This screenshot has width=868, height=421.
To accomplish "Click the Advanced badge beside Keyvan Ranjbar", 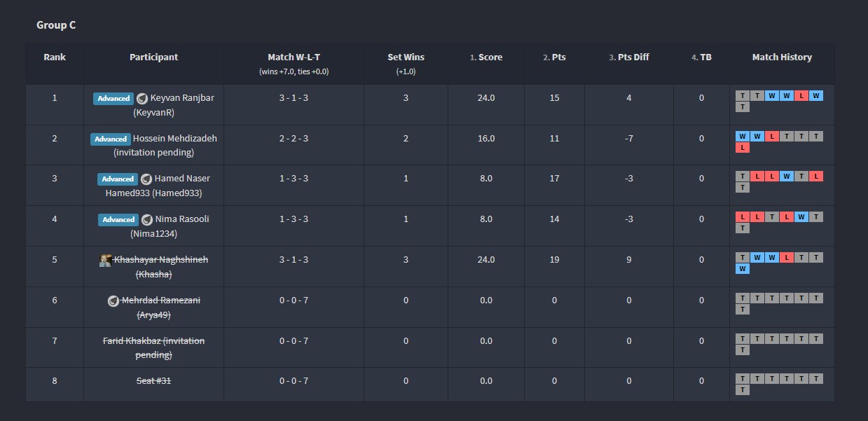I will pos(113,99).
